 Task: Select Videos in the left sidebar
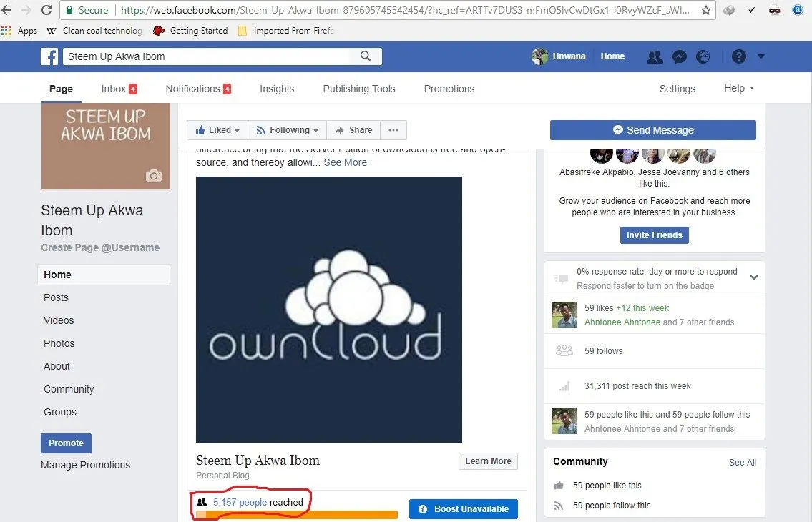point(59,320)
